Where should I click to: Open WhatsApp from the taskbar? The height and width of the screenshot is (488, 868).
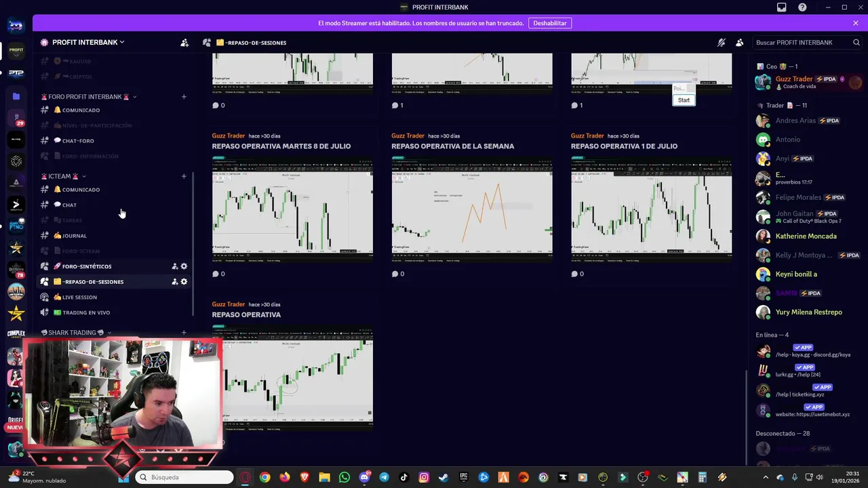344,477
